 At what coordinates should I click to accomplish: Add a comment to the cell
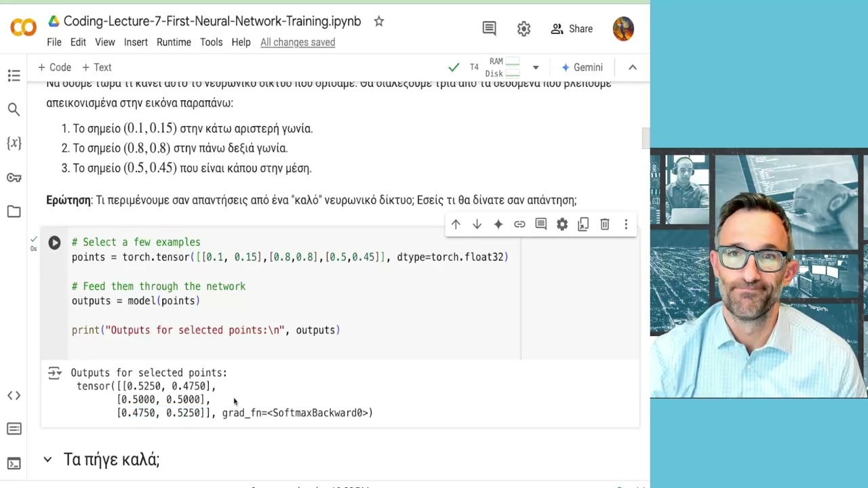pos(540,224)
